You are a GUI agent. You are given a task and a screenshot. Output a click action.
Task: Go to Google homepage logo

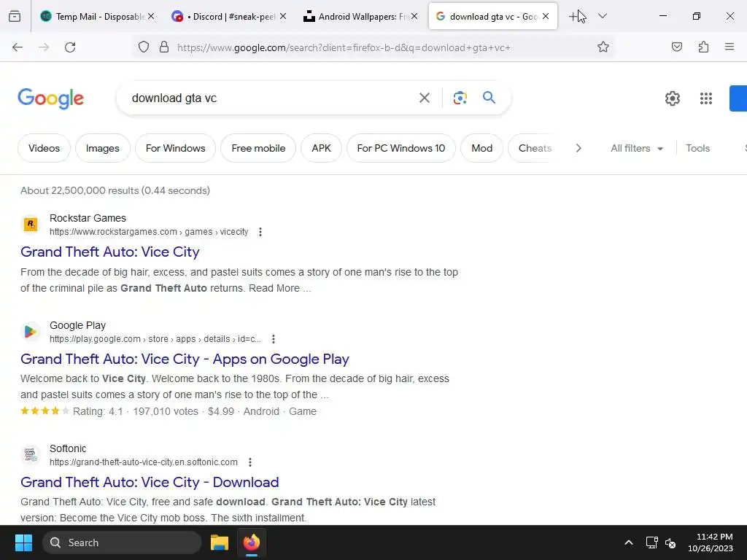click(x=50, y=98)
